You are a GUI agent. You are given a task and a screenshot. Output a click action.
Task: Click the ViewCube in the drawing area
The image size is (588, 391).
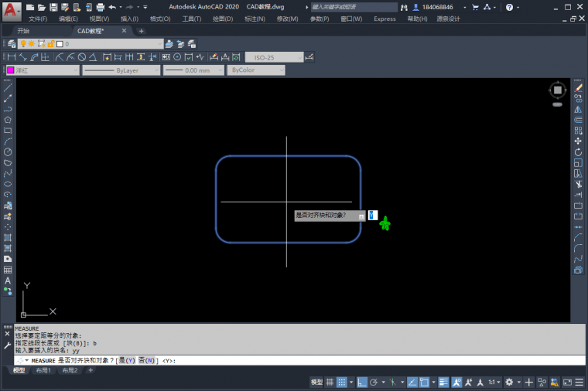click(x=558, y=91)
